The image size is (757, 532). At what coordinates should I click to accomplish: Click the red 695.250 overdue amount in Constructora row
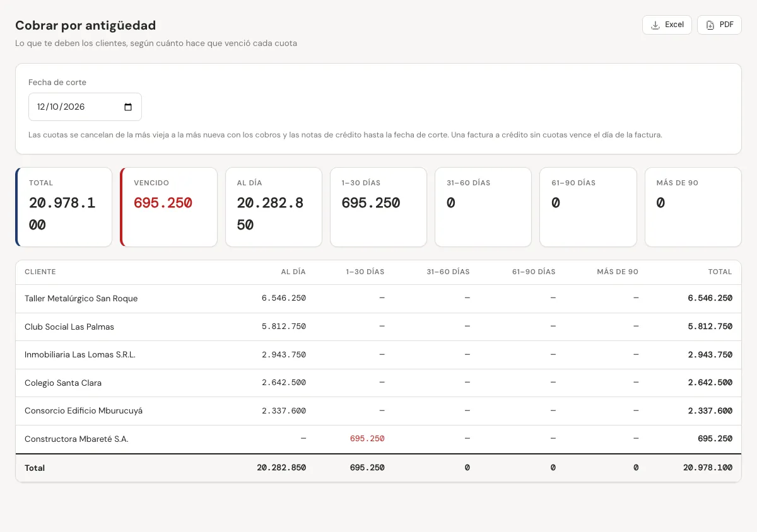(x=367, y=439)
